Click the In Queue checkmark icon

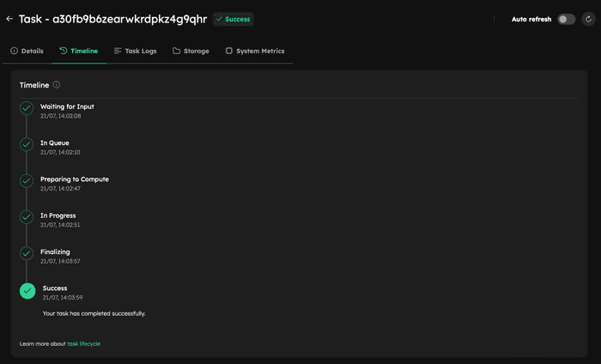click(x=27, y=144)
